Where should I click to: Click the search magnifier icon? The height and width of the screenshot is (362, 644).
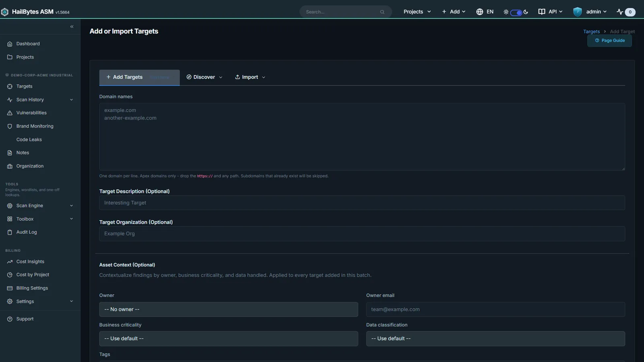coord(382,12)
